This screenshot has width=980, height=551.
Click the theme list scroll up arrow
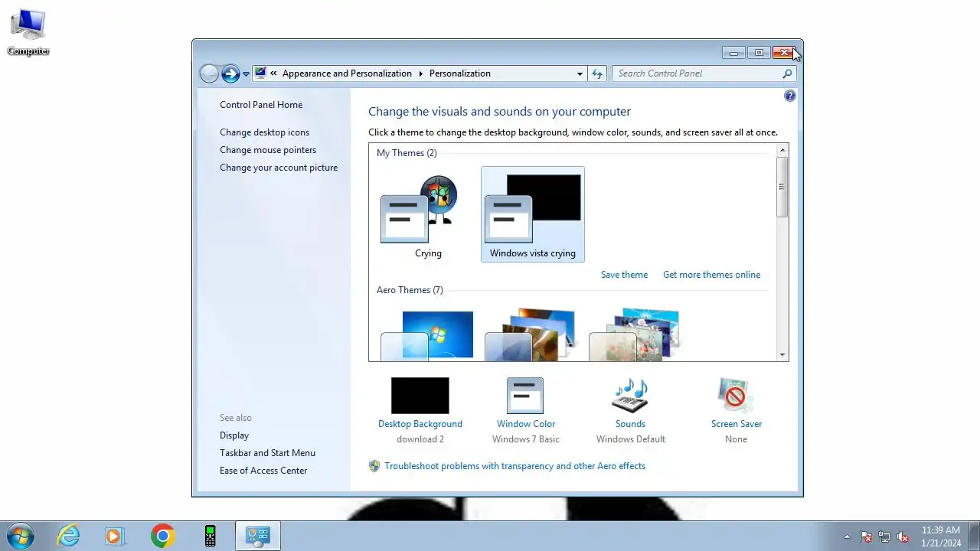point(782,150)
